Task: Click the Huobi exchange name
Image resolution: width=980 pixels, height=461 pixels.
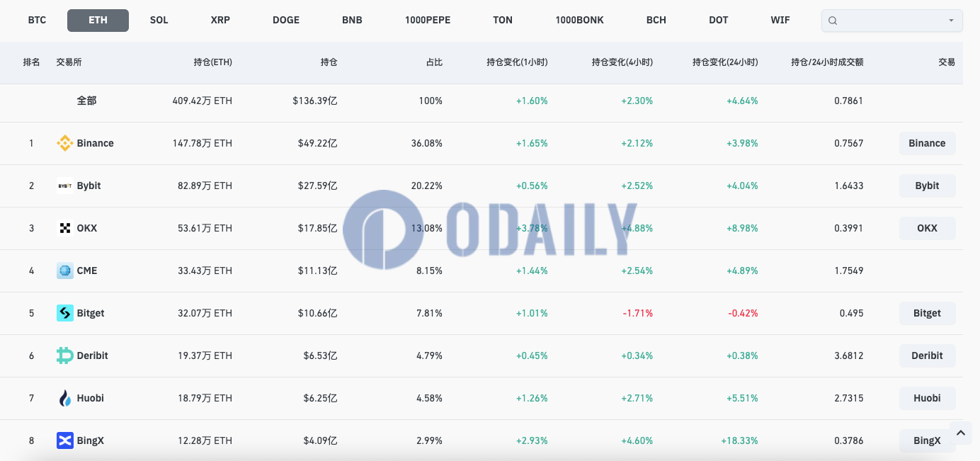Action: click(x=90, y=398)
